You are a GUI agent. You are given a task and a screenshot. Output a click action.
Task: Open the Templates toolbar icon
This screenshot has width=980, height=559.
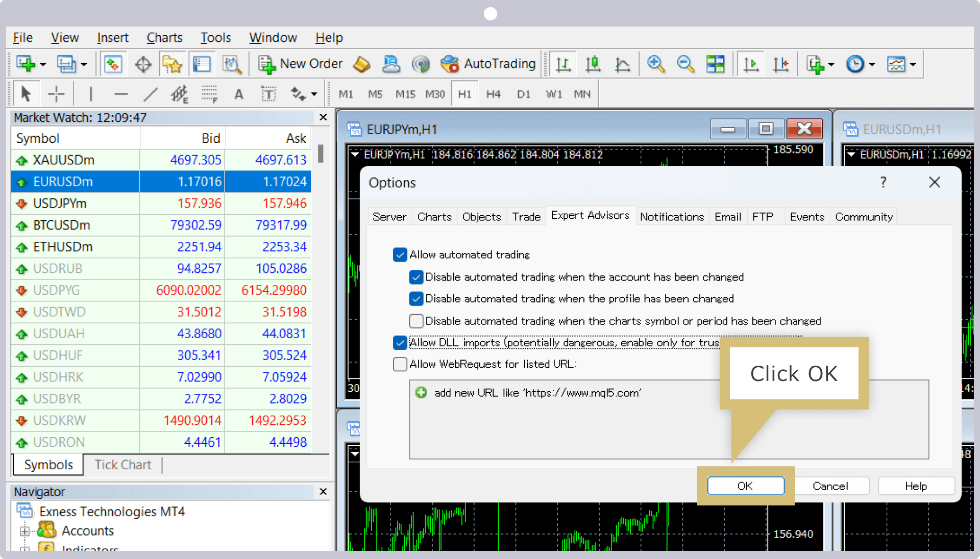(896, 64)
